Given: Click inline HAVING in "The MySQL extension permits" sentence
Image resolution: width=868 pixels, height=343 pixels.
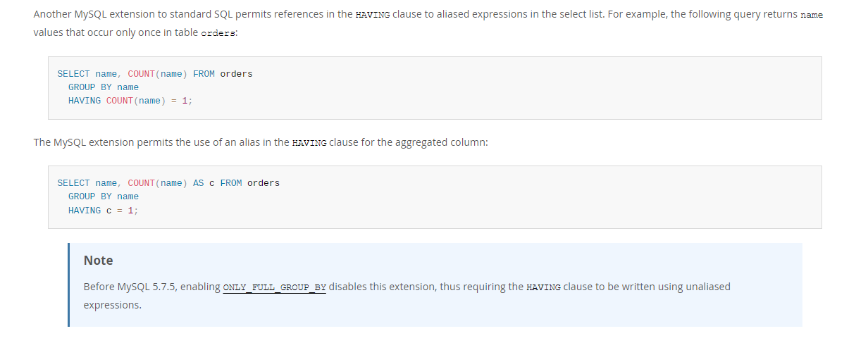Looking at the screenshot, I should point(309,143).
